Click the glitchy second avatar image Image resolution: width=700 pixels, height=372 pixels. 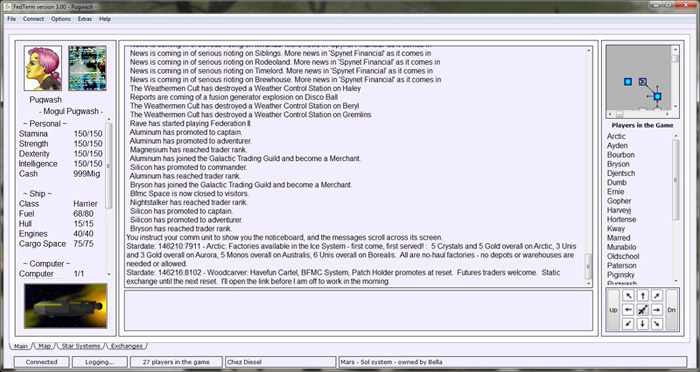[88, 68]
